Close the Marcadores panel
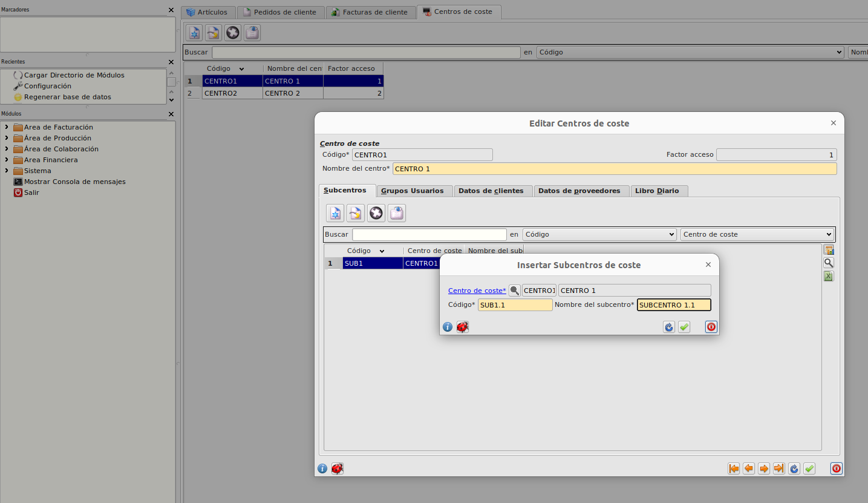The height and width of the screenshot is (503, 868). [x=171, y=10]
